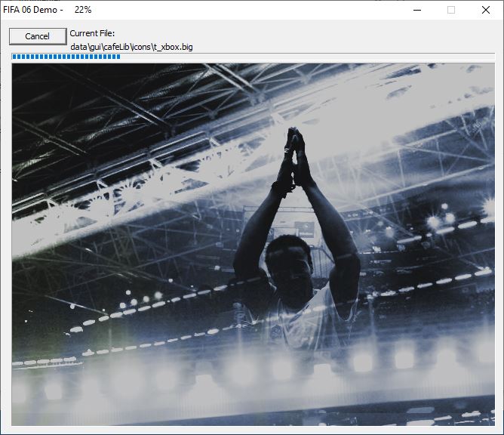Select the file path data\gui\cafeLib\icons\t_xbox.big
This screenshot has height=435, width=504.
[131, 47]
